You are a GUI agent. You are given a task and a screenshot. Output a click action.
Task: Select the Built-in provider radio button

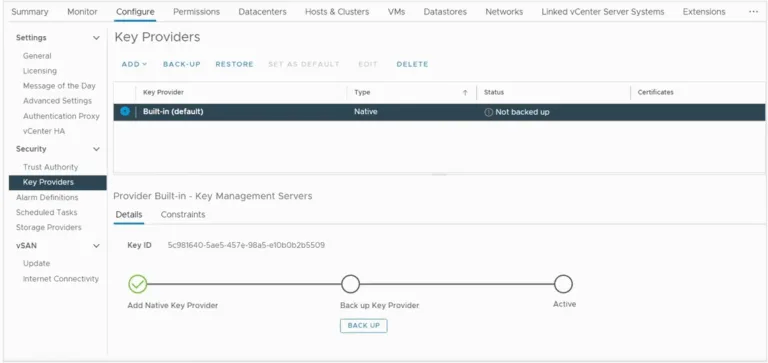[x=125, y=112]
